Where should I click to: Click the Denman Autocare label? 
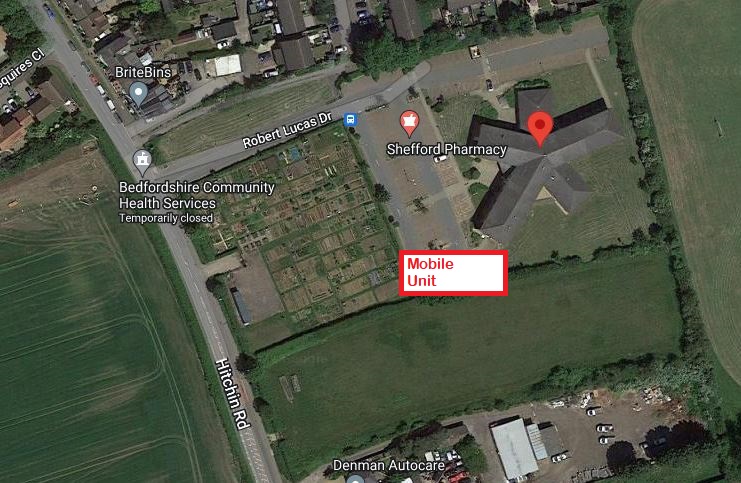point(388,465)
